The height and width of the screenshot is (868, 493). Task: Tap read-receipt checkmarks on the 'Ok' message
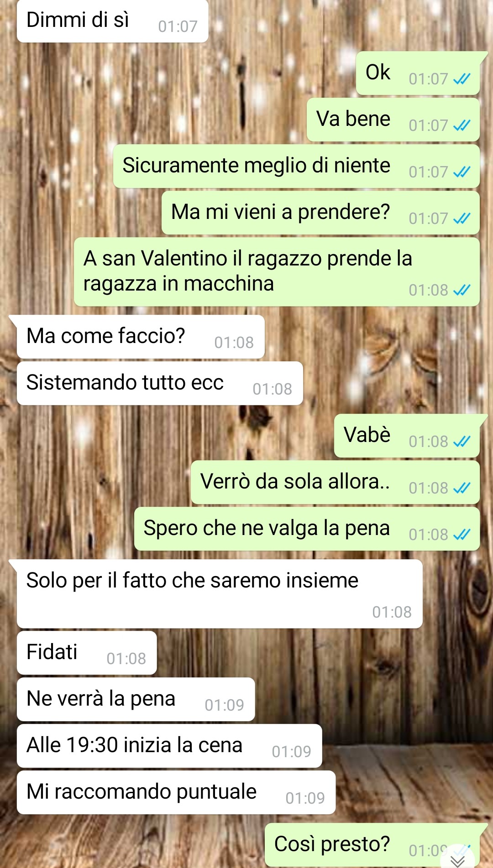462,79
